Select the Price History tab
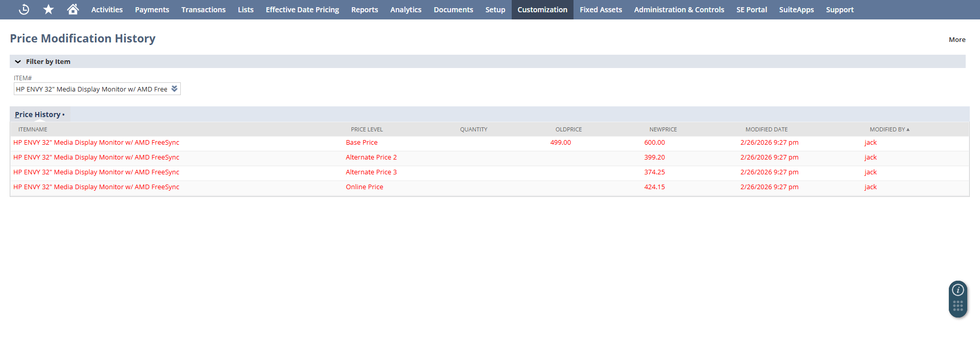 pyautogui.click(x=38, y=115)
